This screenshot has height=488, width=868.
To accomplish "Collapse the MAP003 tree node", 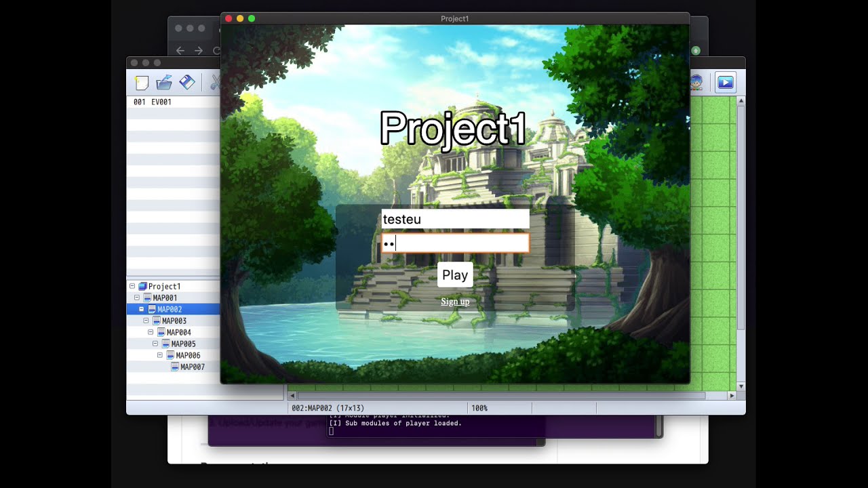I will pyautogui.click(x=146, y=321).
